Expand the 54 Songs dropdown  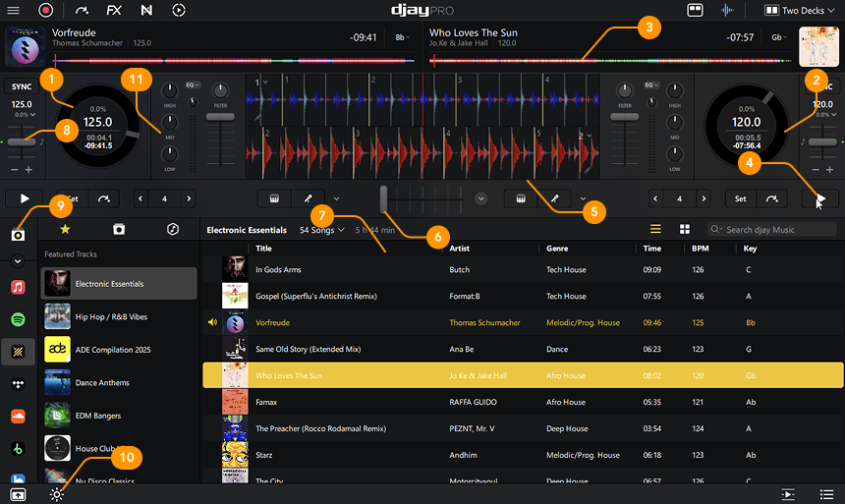tap(321, 230)
